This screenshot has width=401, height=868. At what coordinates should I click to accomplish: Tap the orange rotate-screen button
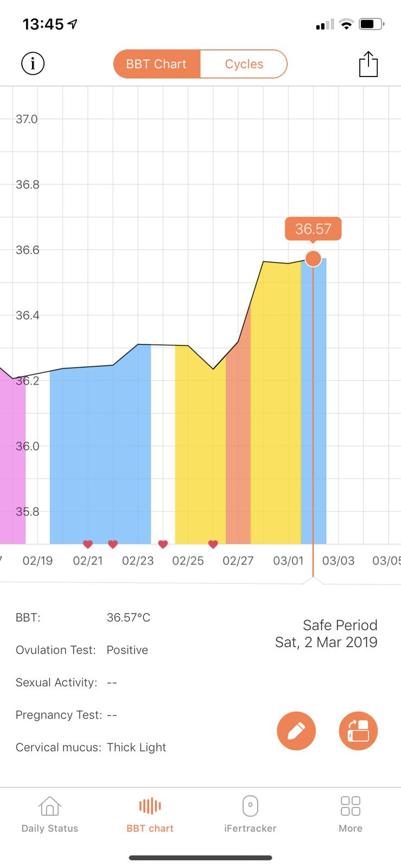pyautogui.click(x=358, y=731)
